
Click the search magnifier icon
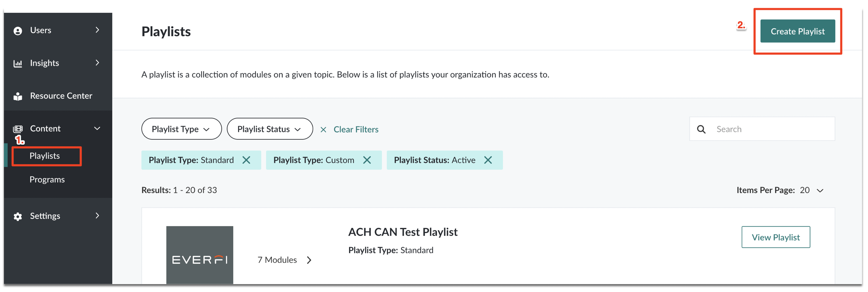point(701,129)
